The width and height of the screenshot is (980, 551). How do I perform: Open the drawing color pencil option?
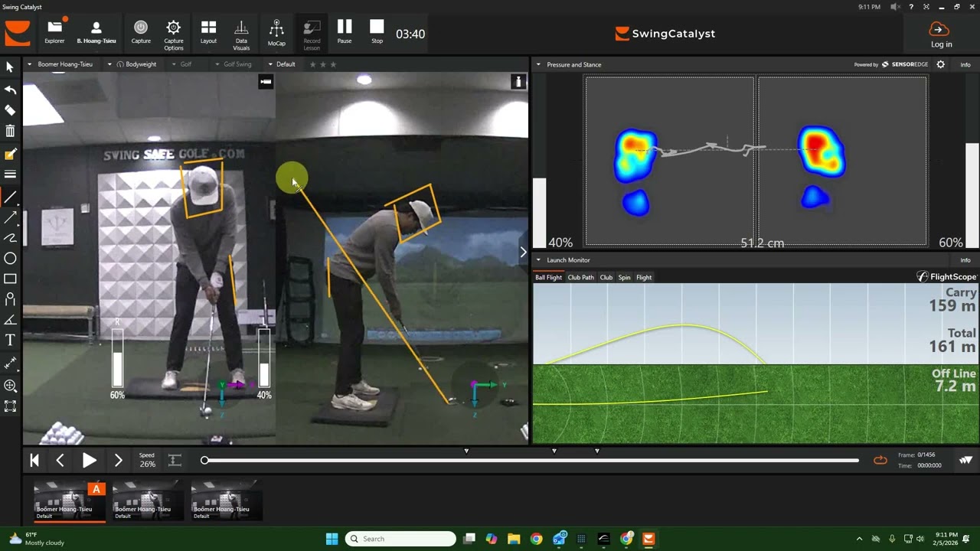click(10, 154)
